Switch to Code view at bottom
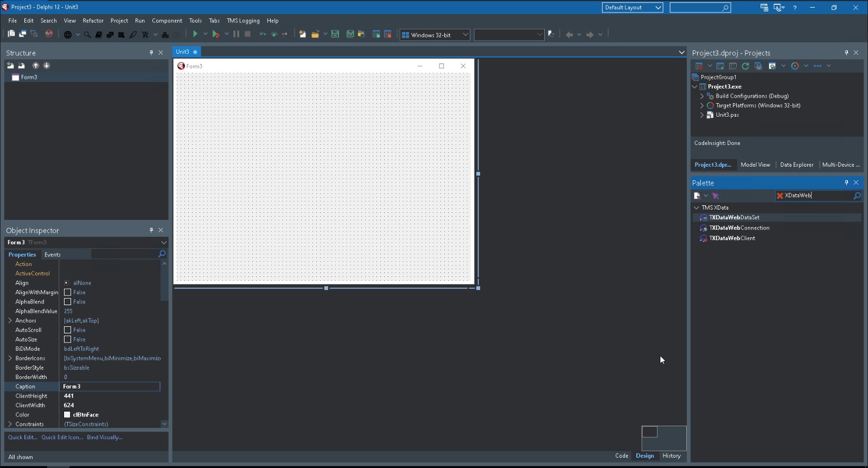868x468 pixels. click(x=622, y=456)
